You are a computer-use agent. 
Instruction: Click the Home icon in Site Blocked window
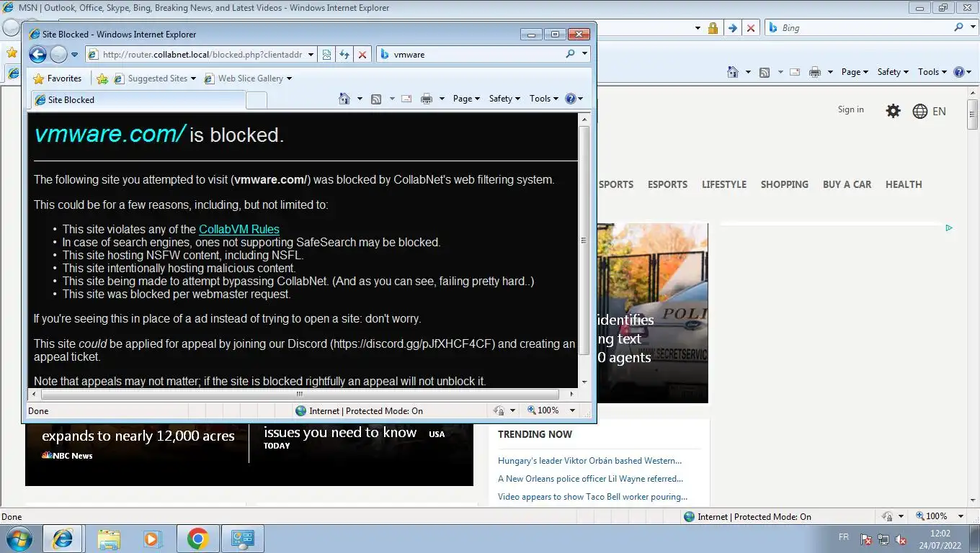coord(344,99)
